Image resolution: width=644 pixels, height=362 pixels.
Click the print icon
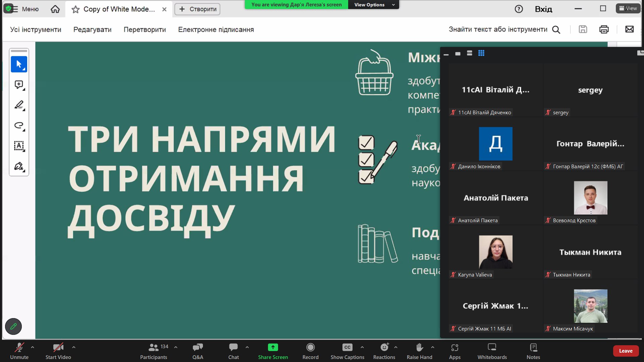click(x=604, y=29)
